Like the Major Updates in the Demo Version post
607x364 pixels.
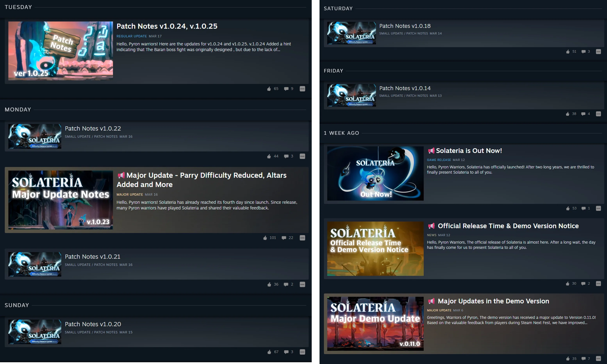point(571,359)
